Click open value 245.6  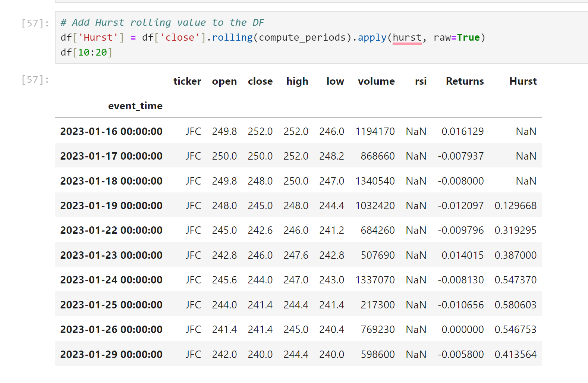[224, 280]
